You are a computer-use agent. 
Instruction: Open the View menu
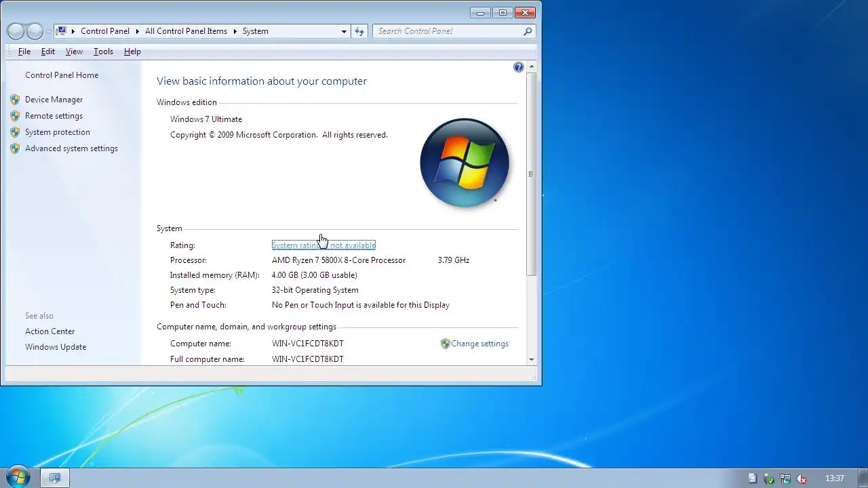point(74,52)
